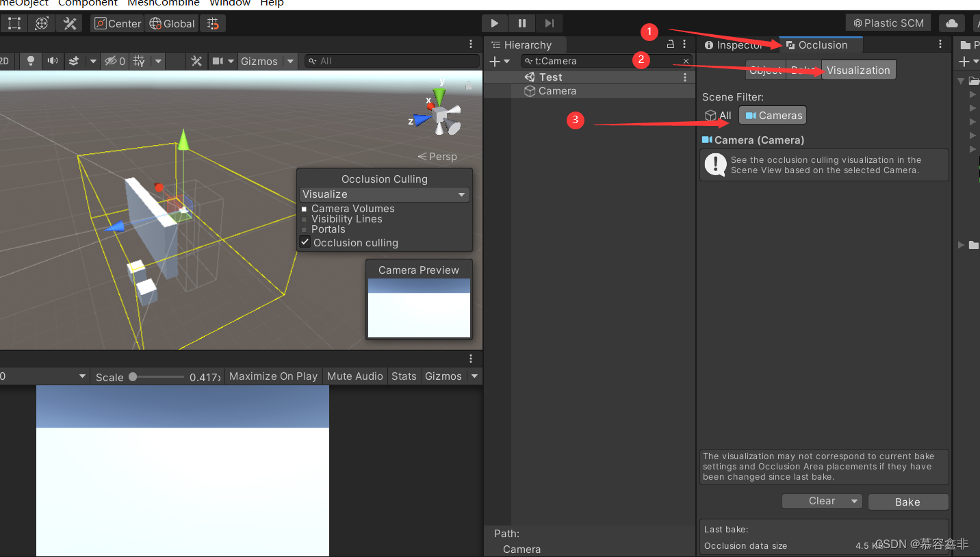Select the Cameras scene filter
This screenshot has width=980, height=557.
pyautogui.click(x=772, y=115)
